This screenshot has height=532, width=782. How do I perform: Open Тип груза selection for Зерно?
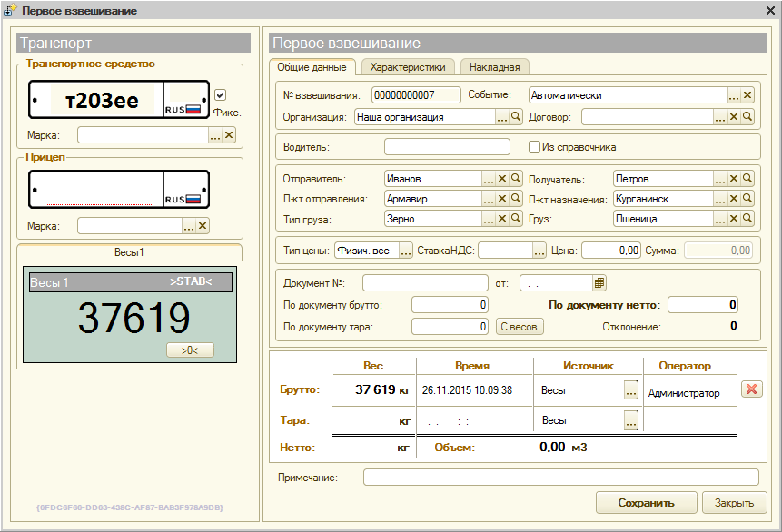point(488,219)
